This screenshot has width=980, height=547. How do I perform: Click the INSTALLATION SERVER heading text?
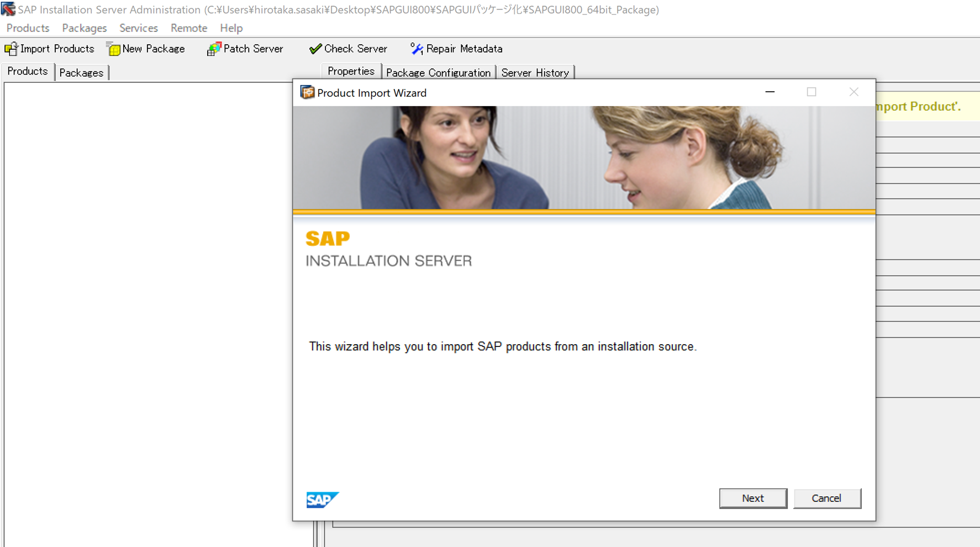point(389,261)
